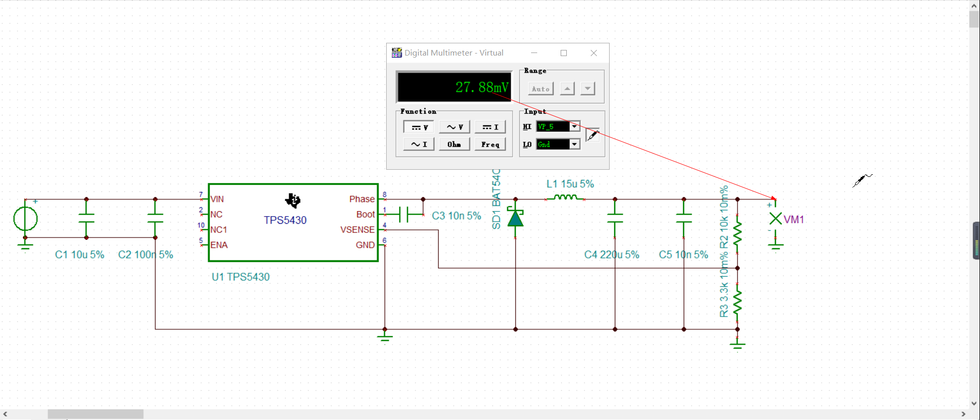Maximize the Digital Multimeter window
980x420 pixels.
coord(564,53)
